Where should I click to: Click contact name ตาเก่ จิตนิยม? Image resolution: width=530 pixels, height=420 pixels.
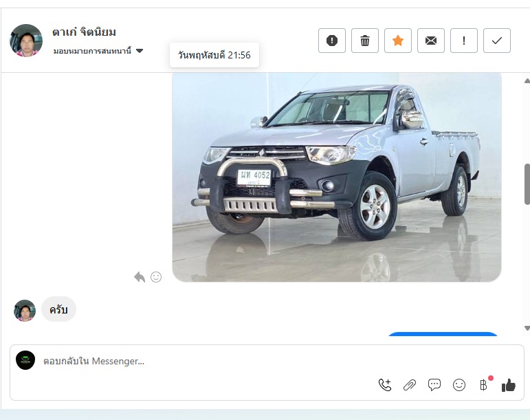click(x=84, y=32)
